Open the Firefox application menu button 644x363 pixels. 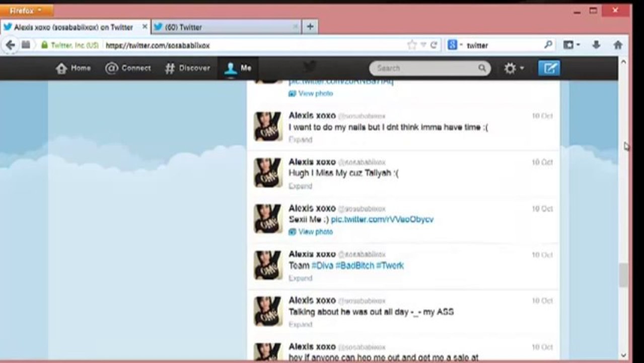coord(26,10)
